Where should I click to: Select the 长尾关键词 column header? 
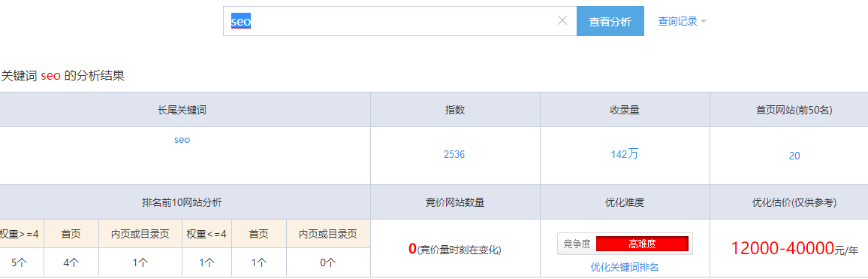click(x=182, y=110)
